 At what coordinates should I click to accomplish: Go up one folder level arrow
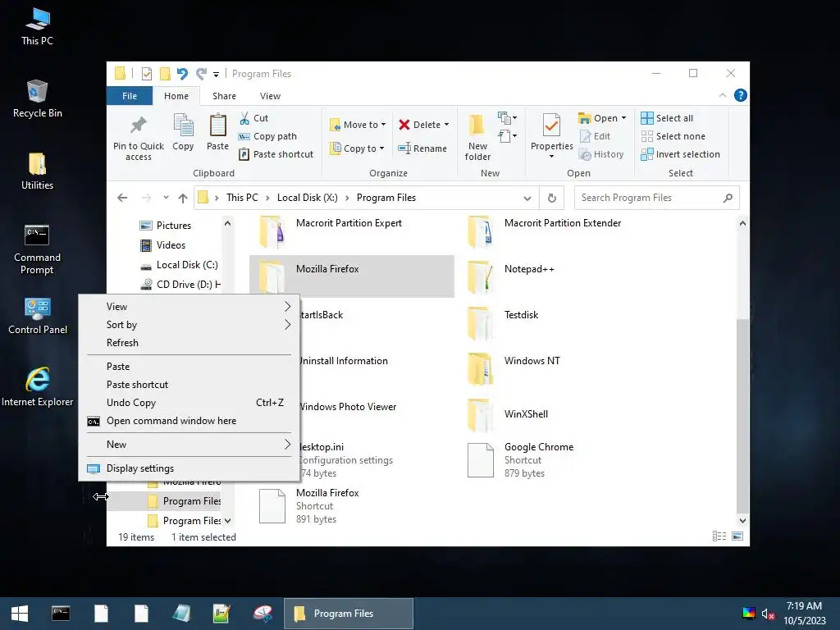tap(183, 199)
